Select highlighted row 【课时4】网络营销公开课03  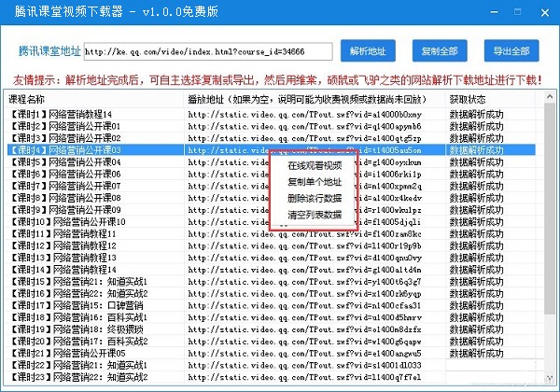click(x=271, y=150)
